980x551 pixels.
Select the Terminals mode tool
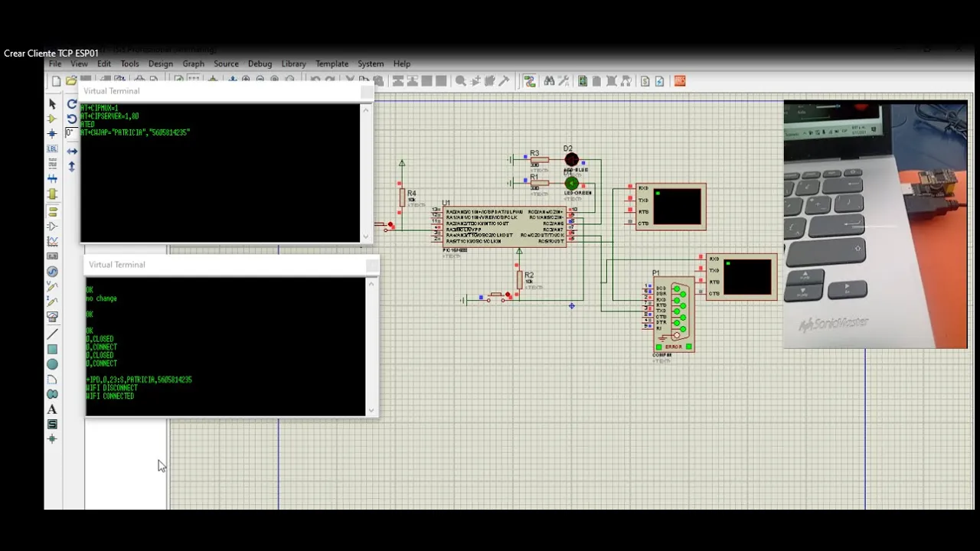point(52,211)
